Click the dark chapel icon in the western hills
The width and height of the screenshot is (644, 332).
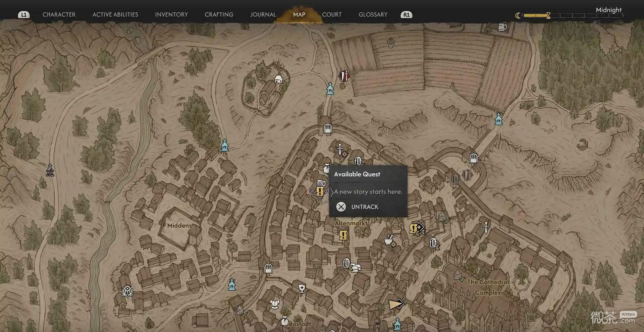point(50,170)
